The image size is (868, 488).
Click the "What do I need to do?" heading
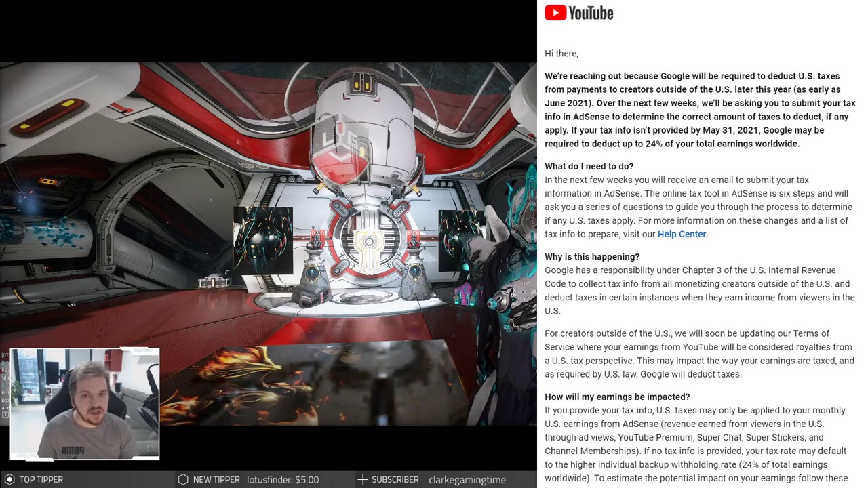point(589,166)
